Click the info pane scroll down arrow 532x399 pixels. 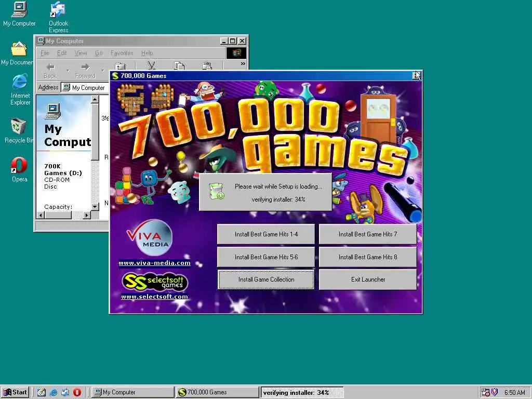click(95, 206)
